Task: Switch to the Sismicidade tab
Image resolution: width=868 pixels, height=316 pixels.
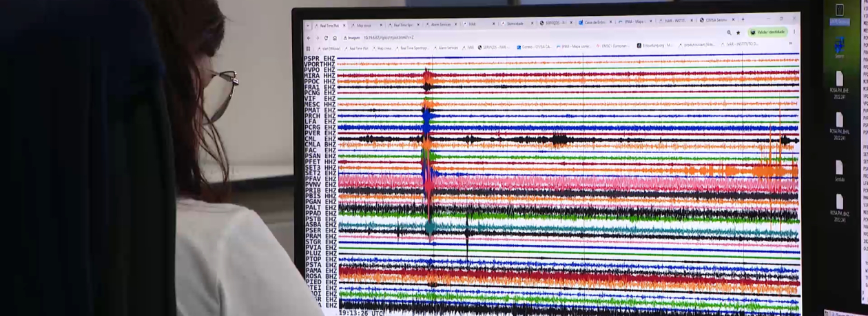Action: [x=517, y=24]
